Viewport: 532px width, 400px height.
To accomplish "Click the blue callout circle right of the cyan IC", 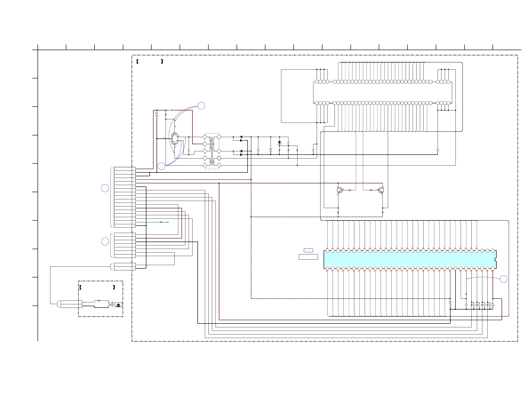I will 503,279.
